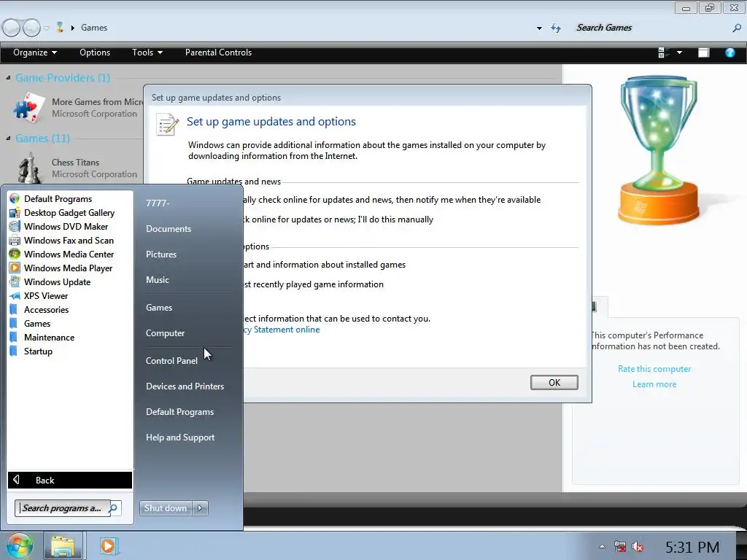Open recent pages dropdown beside nav arrows

pyautogui.click(x=46, y=28)
